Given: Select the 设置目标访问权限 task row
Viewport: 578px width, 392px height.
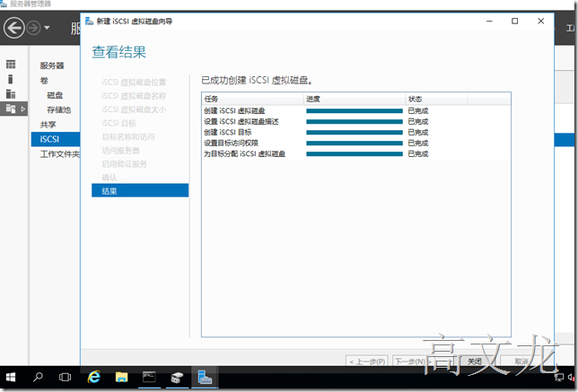Looking at the screenshot, I should click(356, 143).
